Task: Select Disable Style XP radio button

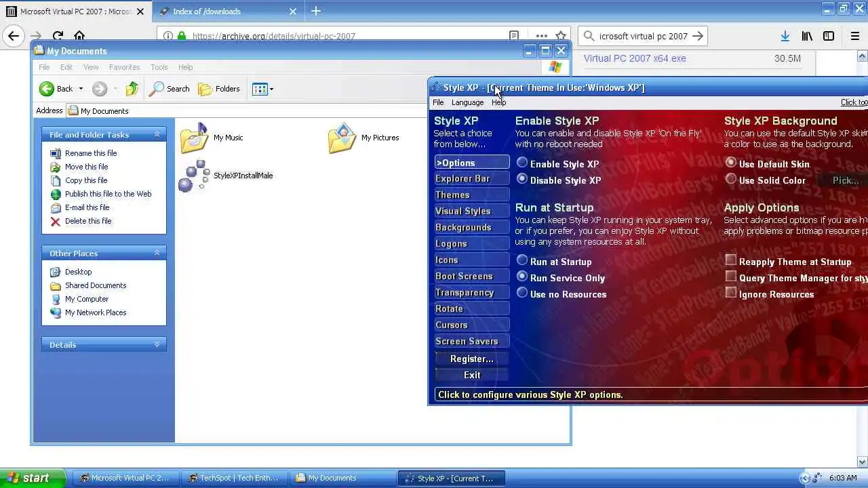Action: click(x=522, y=179)
